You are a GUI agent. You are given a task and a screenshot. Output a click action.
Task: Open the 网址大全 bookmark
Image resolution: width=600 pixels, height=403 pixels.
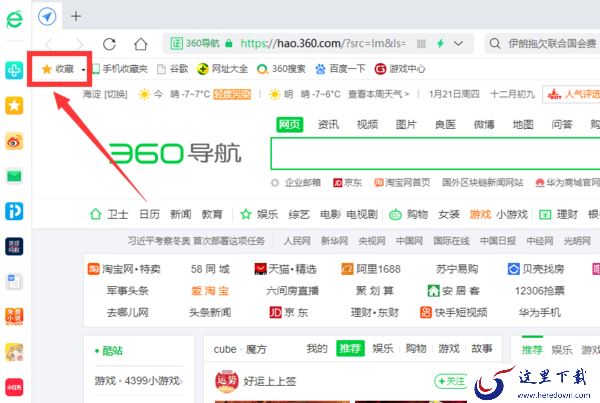(x=222, y=69)
